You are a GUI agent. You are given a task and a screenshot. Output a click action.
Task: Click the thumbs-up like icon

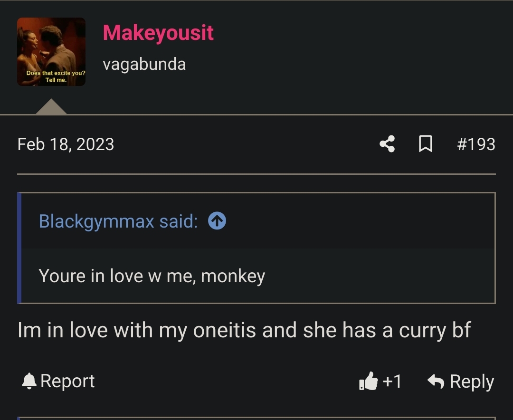coord(369,381)
